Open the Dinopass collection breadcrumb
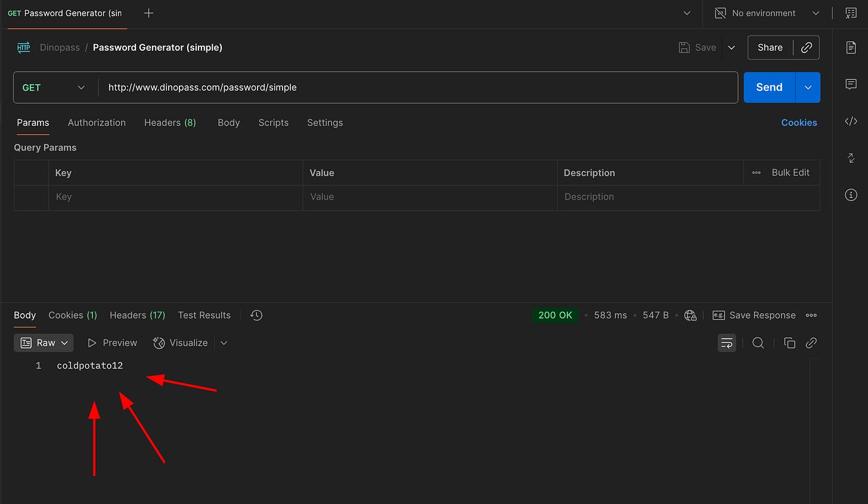The height and width of the screenshot is (504, 868). point(60,48)
